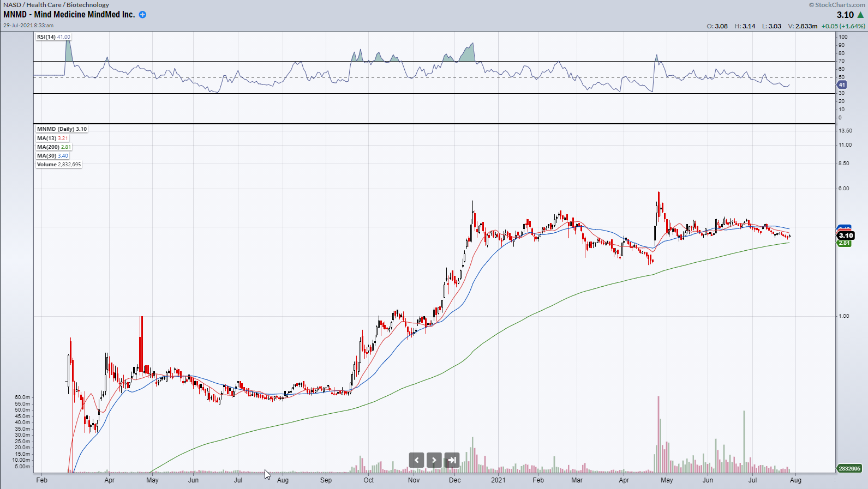Click the blue plus icon beside the MNMD title
This screenshot has height=489, width=868.
(142, 15)
